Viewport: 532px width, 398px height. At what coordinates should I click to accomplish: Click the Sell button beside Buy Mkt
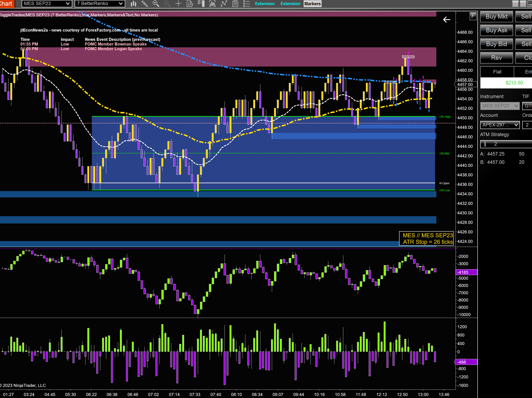click(x=524, y=17)
